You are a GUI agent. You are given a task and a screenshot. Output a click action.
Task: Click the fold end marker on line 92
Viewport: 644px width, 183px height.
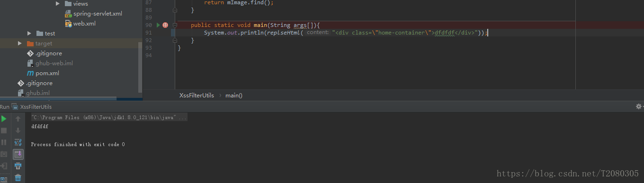(x=175, y=40)
